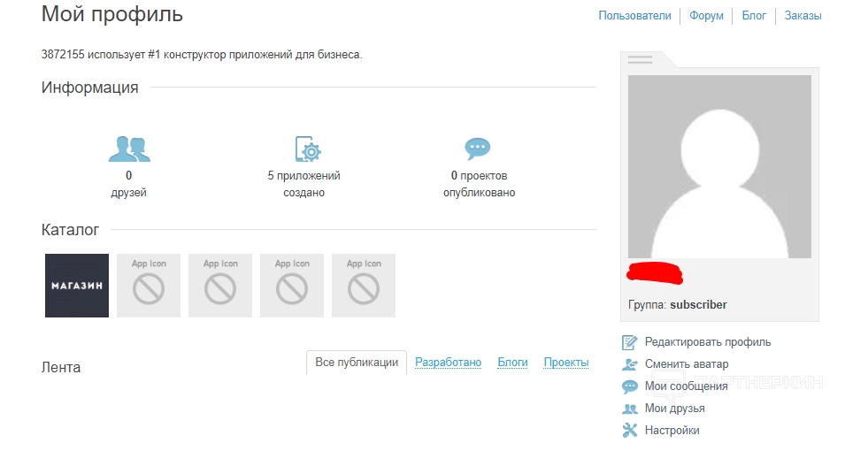Click the settings wrench icon

click(629, 431)
